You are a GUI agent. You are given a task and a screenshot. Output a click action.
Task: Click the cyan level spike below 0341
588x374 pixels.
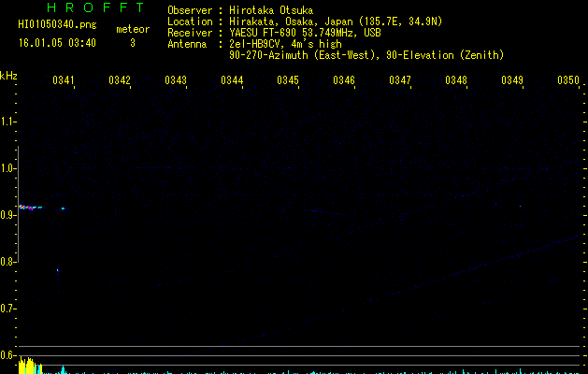pos(63,369)
